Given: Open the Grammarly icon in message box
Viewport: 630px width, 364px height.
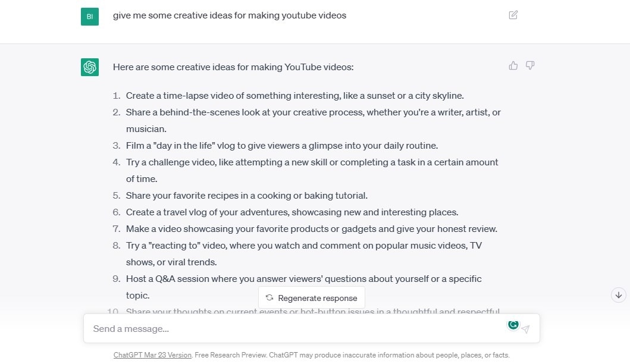Looking at the screenshot, I should click(x=513, y=325).
